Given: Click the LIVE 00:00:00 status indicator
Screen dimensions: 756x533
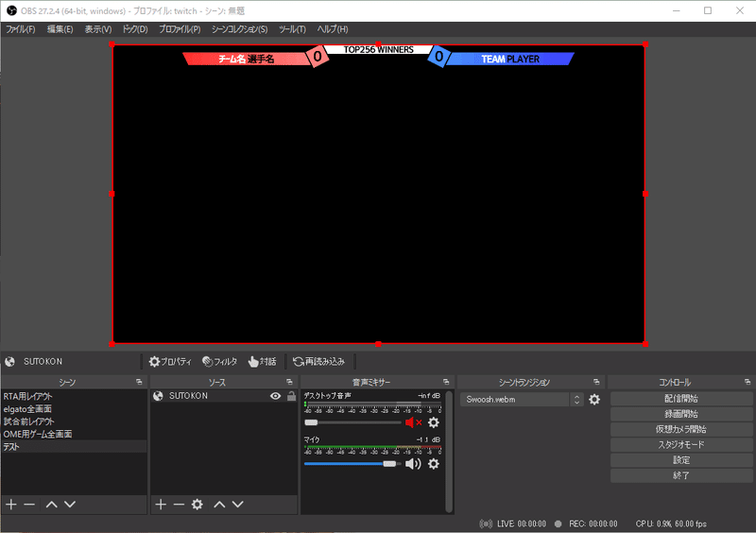Looking at the screenshot, I should point(513,524).
